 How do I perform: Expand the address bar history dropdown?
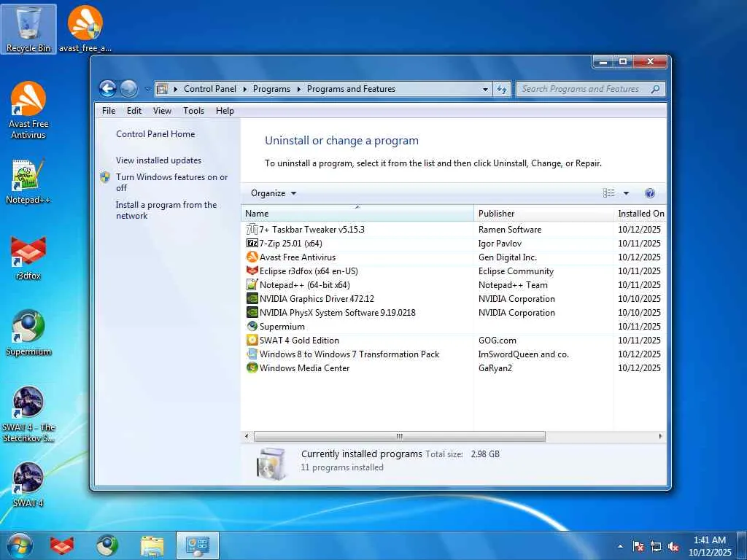tap(485, 89)
